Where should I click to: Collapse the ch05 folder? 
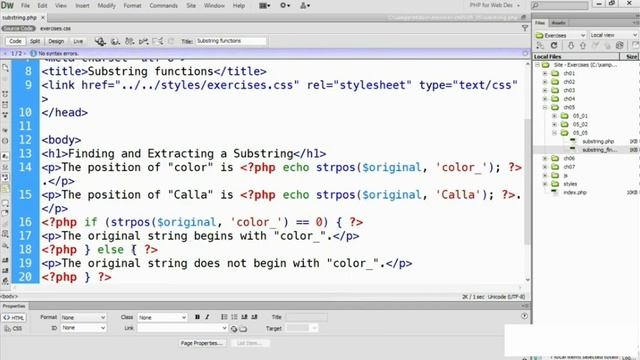click(545, 107)
